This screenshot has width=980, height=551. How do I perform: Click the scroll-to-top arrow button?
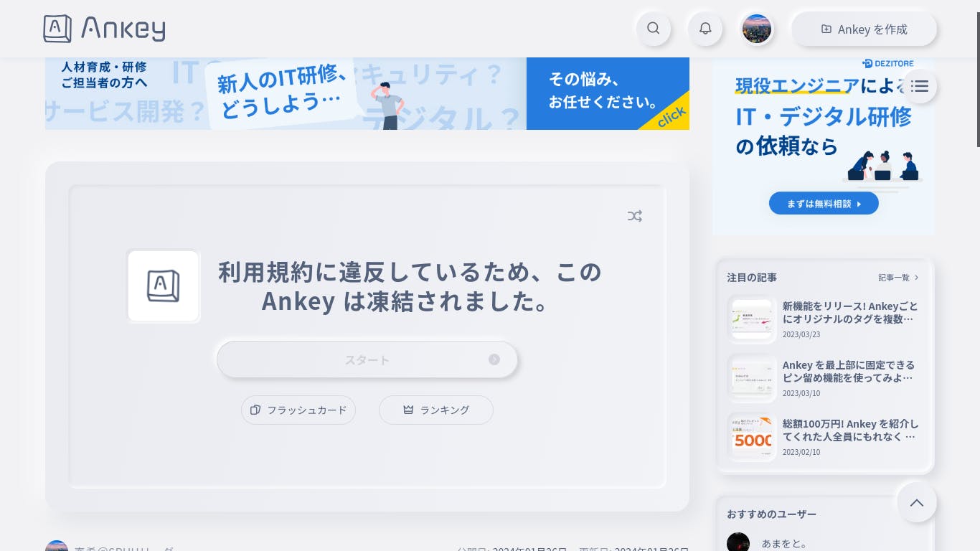click(917, 502)
